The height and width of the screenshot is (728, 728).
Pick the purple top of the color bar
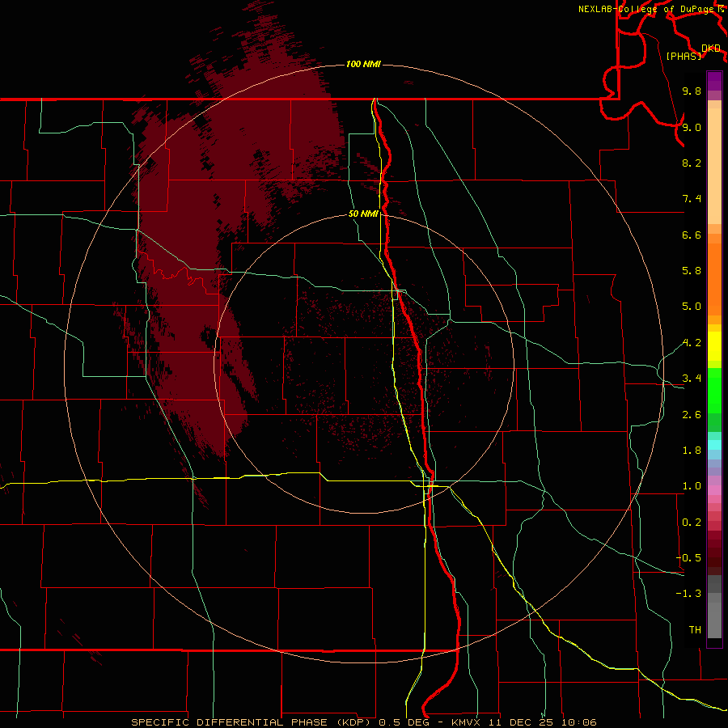[714, 81]
